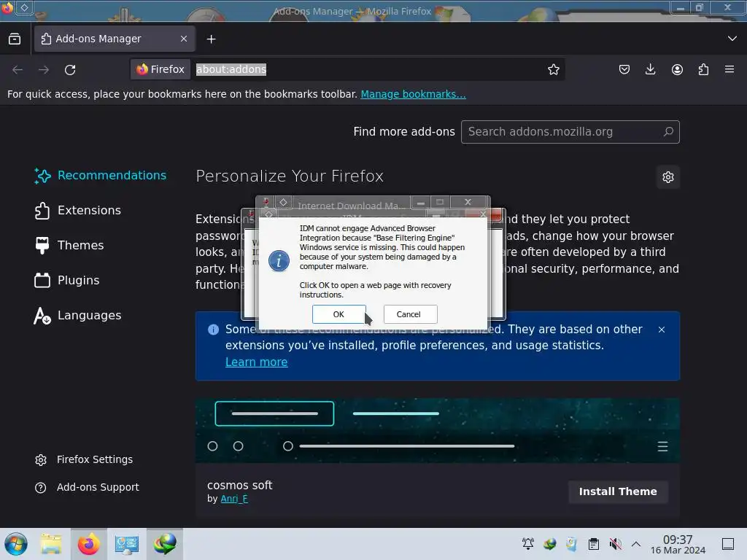Click the Firefox taskbar icon
Viewport: 747px width, 560px height.
[x=88, y=544]
